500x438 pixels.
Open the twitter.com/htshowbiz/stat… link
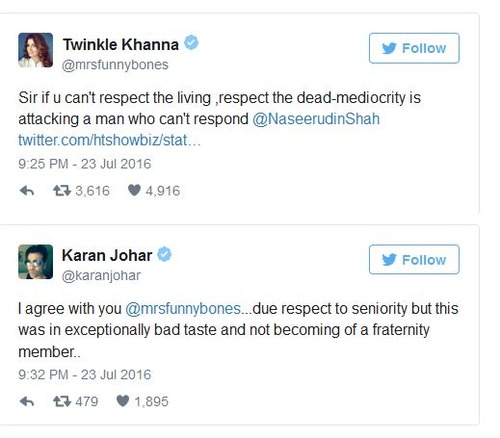[x=109, y=140]
